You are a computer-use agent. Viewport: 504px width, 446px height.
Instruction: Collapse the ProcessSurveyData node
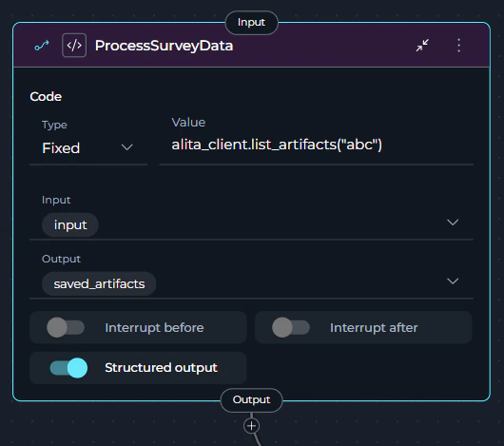[422, 46]
